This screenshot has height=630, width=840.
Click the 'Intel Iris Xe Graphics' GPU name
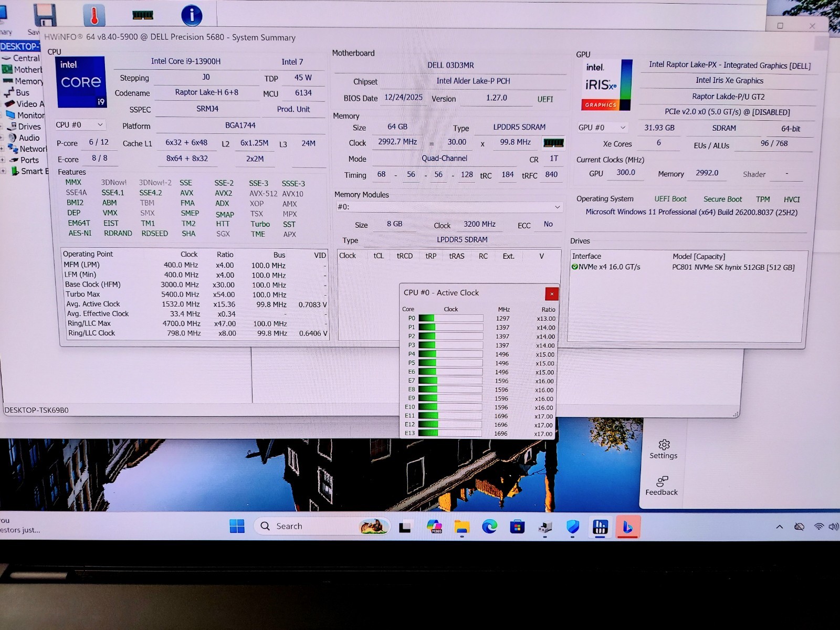pos(730,80)
